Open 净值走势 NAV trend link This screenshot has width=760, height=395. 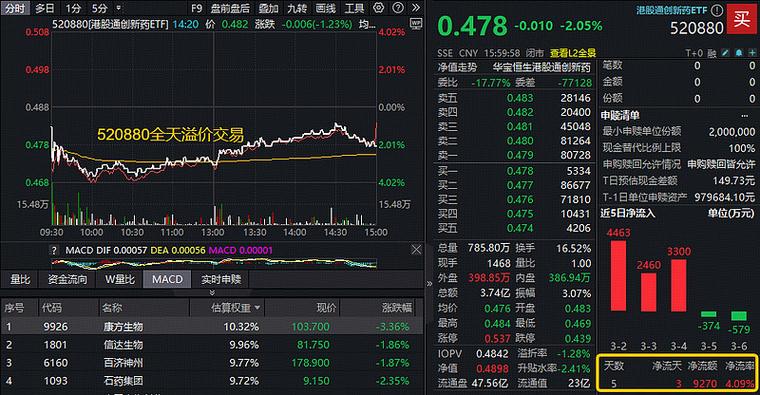pos(458,67)
